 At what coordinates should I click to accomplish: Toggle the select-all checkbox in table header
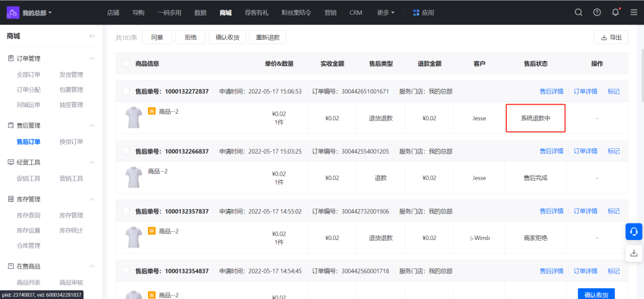click(126, 63)
